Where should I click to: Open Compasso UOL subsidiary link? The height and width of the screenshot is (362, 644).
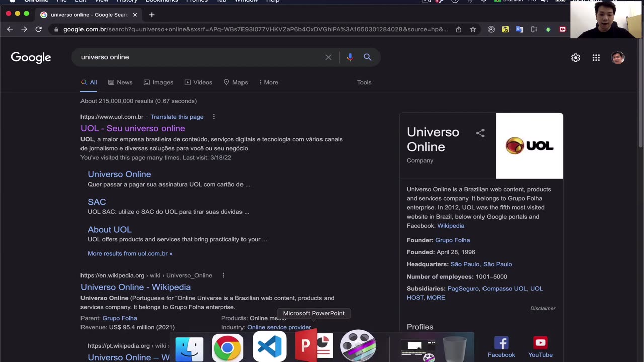pos(504,289)
